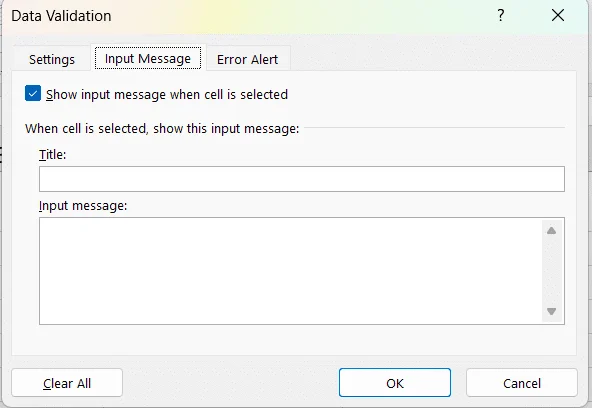Click the message box scroll-down arrow

[x=551, y=311]
